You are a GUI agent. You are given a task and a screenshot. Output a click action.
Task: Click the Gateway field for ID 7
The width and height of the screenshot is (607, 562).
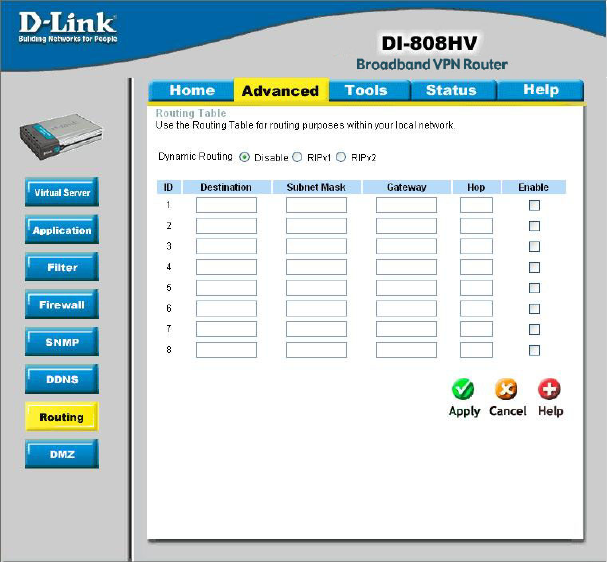pyautogui.click(x=406, y=329)
